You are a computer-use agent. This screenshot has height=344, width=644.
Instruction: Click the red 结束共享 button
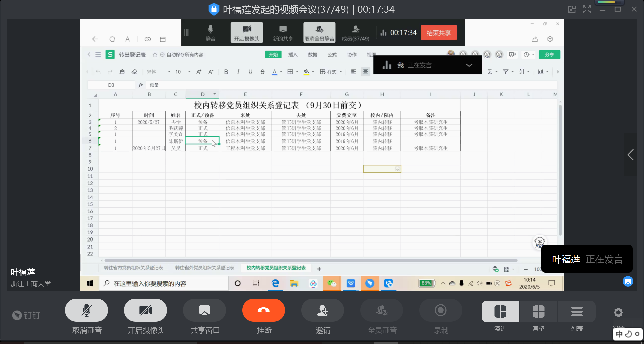click(438, 33)
